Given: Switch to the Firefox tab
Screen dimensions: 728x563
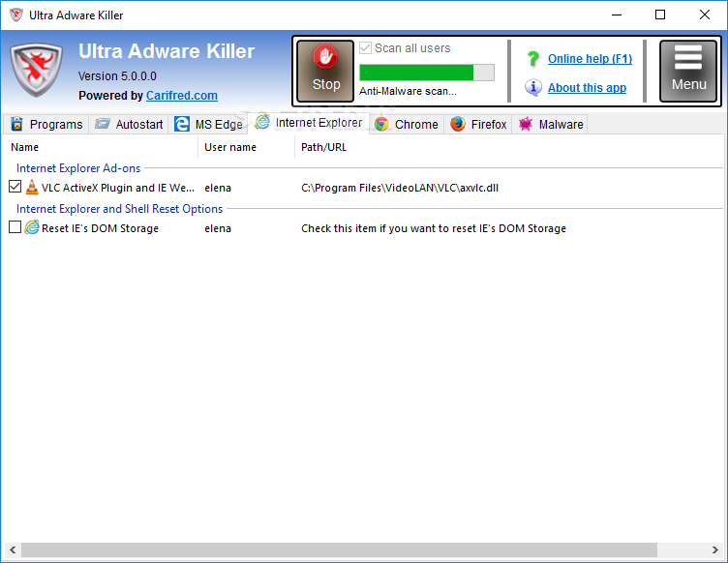Looking at the screenshot, I should pos(478,124).
